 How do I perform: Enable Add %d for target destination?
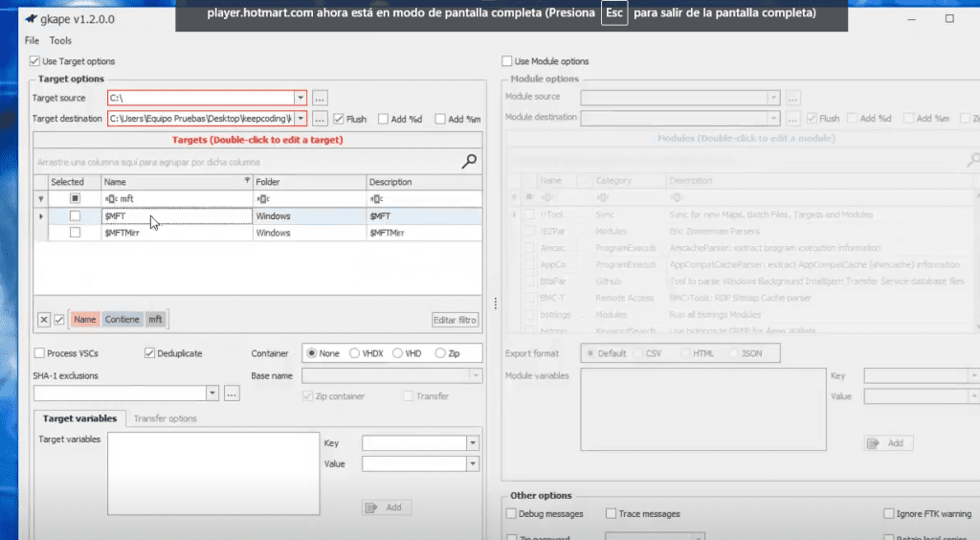coord(383,119)
